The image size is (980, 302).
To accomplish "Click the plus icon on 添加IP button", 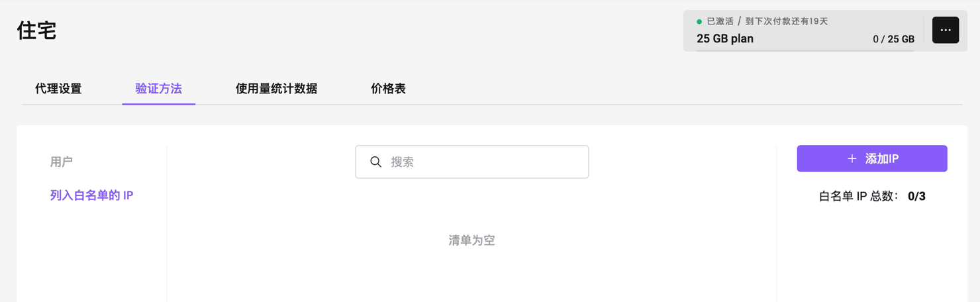I will coord(852,159).
